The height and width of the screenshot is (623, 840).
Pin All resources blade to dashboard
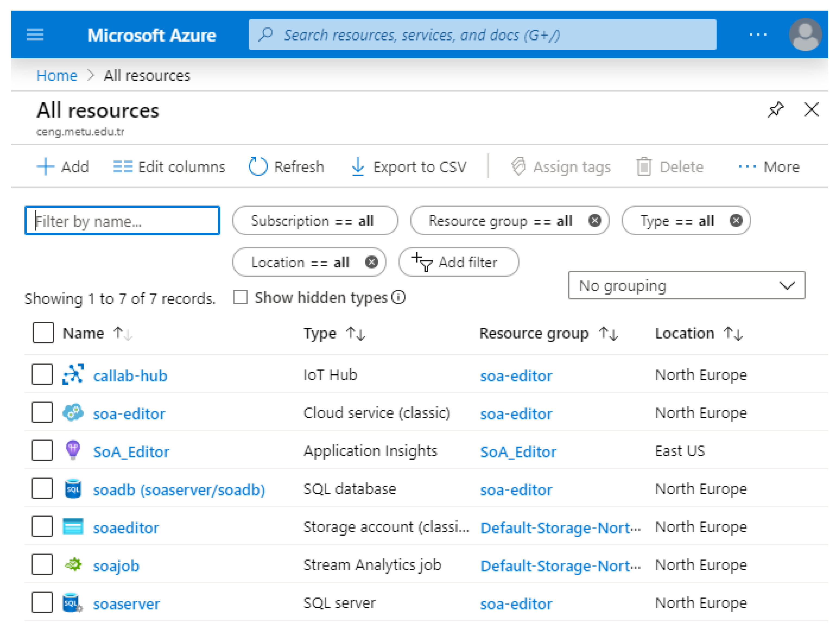[x=775, y=110]
